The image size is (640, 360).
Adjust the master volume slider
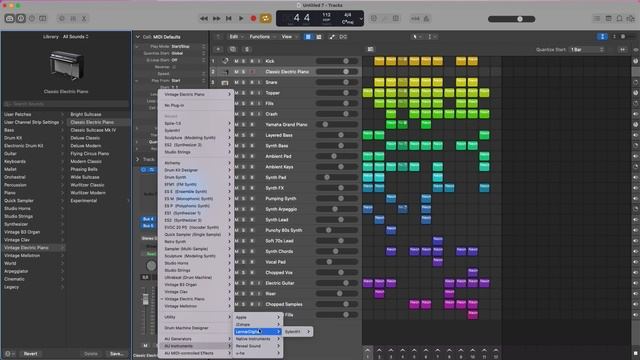511,19
